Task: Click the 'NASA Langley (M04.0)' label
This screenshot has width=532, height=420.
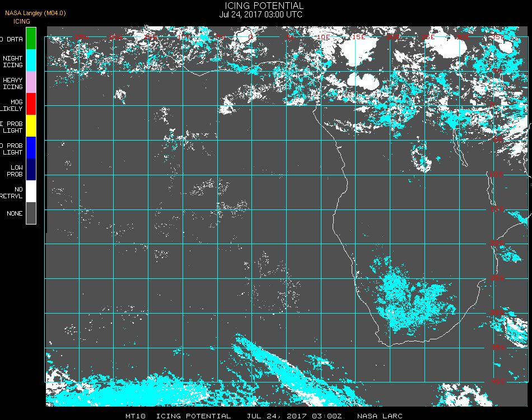Action: [35, 13]
